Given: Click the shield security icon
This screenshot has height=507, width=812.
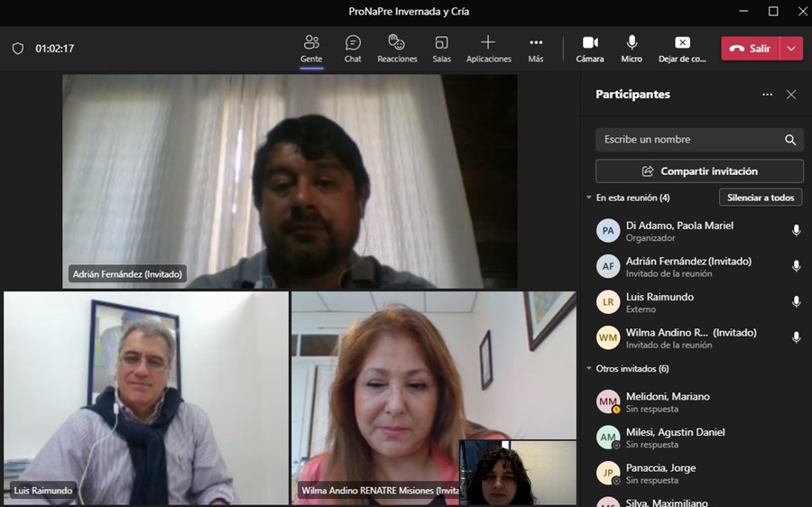Looking at the screenshot, I should pyautogui.click(x=18, y=49).
